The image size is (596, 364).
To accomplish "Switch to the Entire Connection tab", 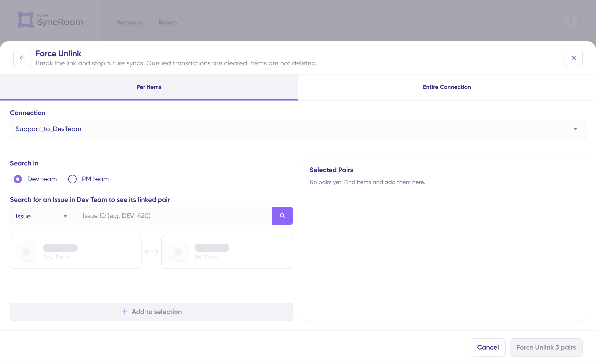I will pos(447,87).
